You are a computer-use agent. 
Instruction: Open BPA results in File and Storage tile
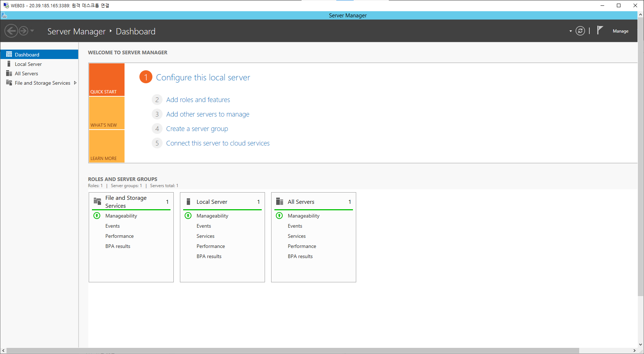118,246
